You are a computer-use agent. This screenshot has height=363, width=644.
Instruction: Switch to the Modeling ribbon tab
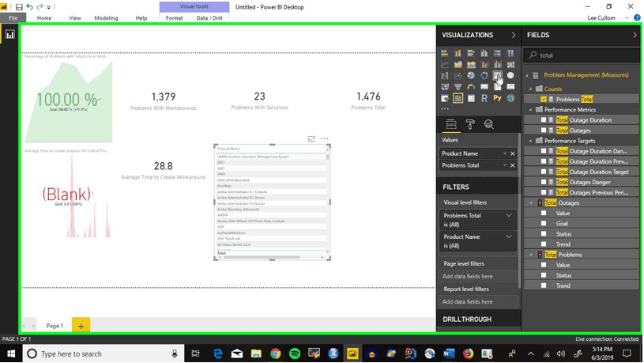[x=106, y=18]
